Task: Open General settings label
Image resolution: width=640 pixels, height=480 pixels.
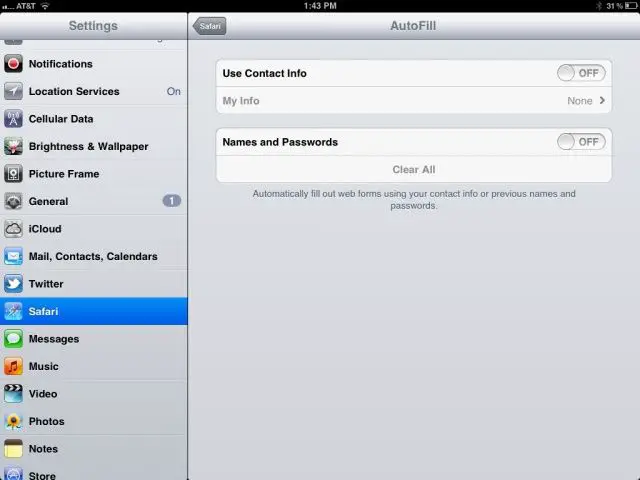Action: [x=48, y=201]
